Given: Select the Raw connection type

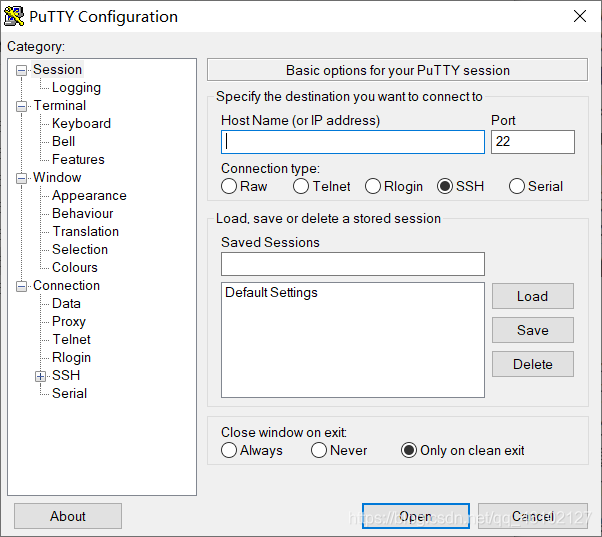Looking at the screenshot, I should point(229,187).
